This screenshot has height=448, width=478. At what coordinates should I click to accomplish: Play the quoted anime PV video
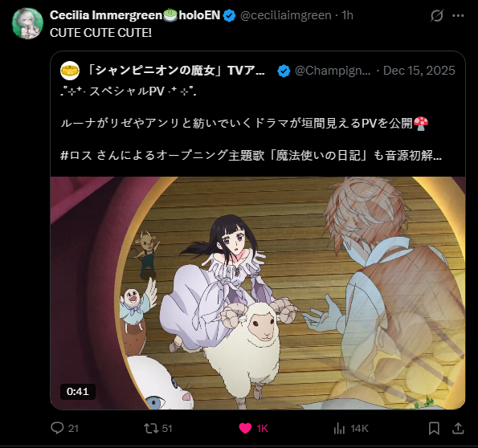(x=258, y=293)
